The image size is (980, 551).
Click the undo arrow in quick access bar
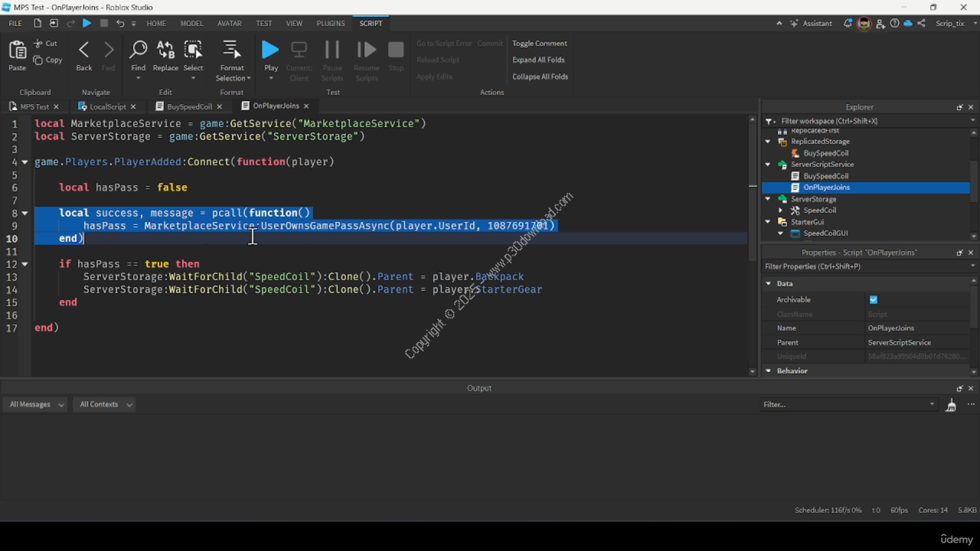click(x=119, y=24)
